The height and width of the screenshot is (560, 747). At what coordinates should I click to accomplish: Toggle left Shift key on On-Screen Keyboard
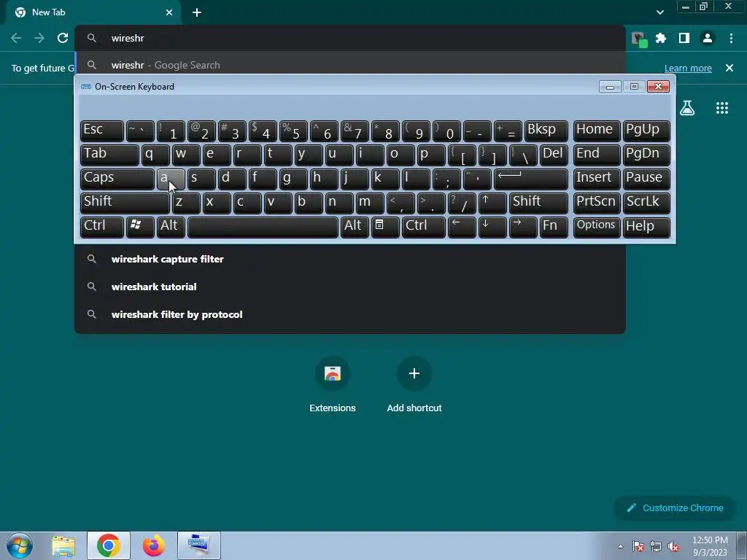tap(125, 203)
